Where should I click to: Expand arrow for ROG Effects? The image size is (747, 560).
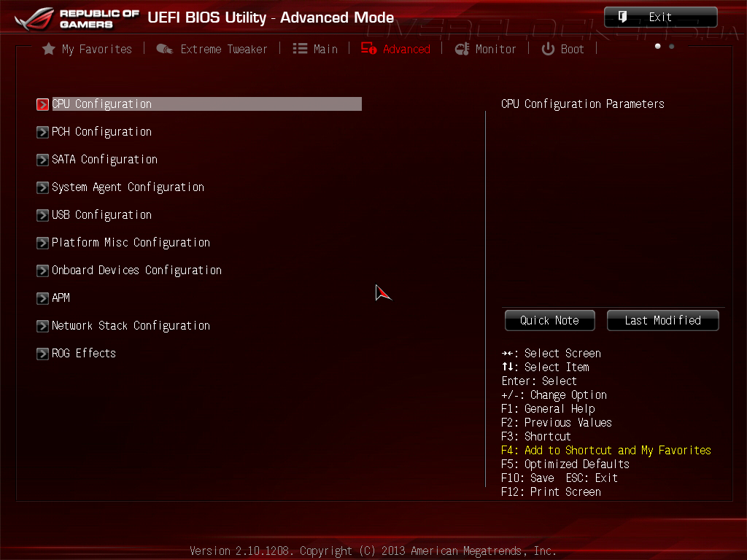[42, 354]
